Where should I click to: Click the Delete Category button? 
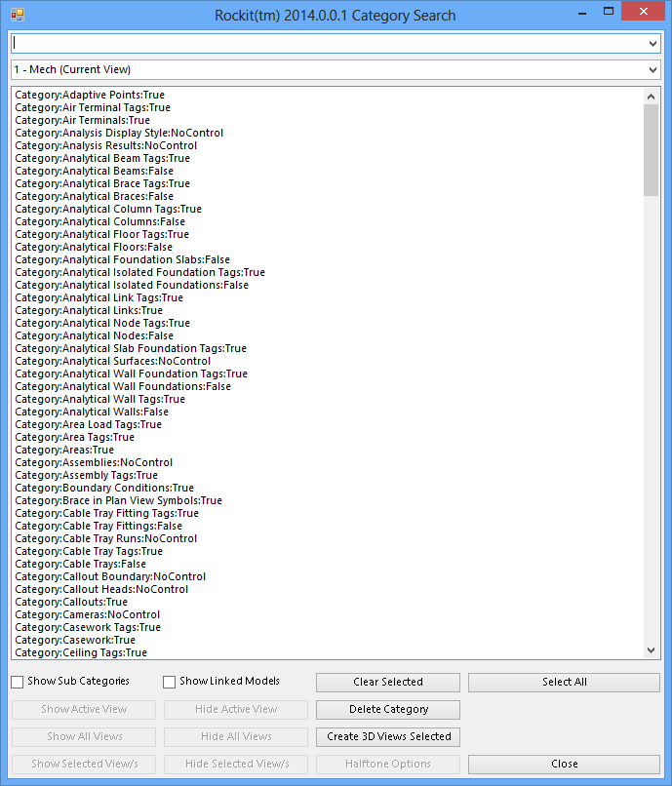[388, 709]
